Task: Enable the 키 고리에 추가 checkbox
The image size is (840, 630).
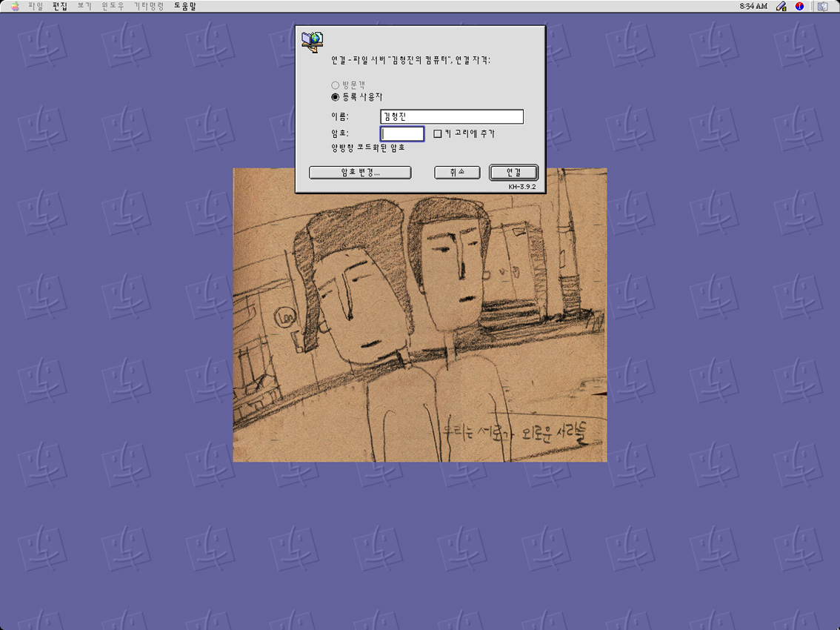Action: click(438, 134)
